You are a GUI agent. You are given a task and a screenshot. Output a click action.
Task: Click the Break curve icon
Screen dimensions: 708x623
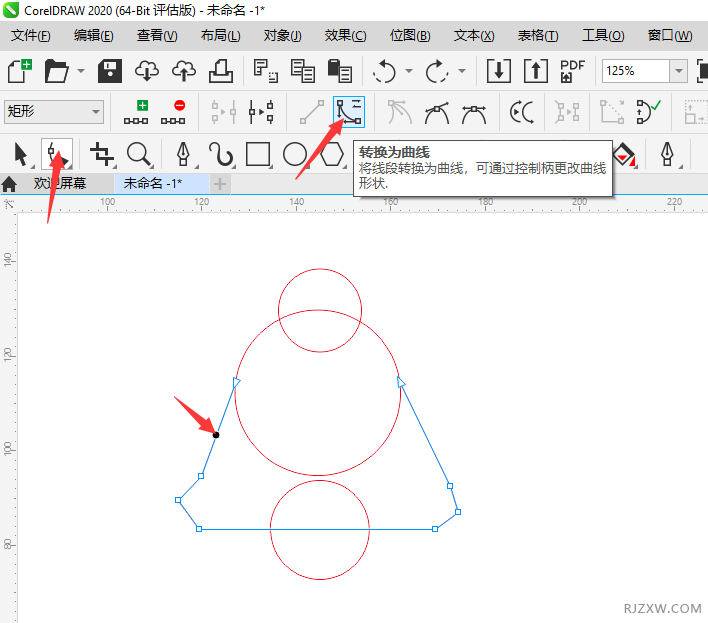pyautogui.click(x=261, y=112)
